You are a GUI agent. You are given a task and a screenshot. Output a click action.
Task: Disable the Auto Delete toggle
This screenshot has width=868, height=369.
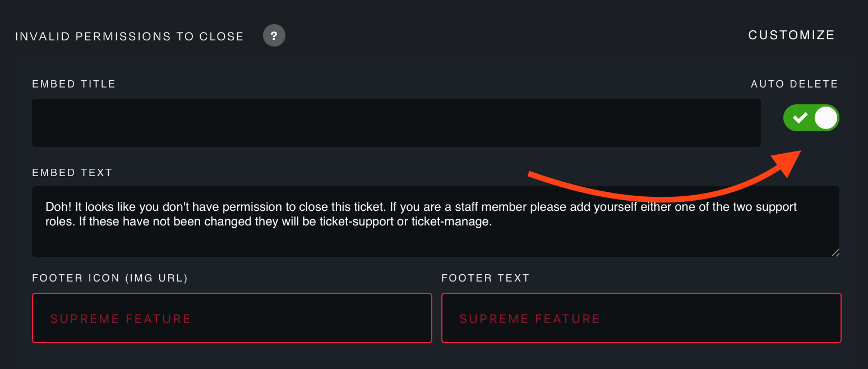pyautogui.click(x=811, y=118)
